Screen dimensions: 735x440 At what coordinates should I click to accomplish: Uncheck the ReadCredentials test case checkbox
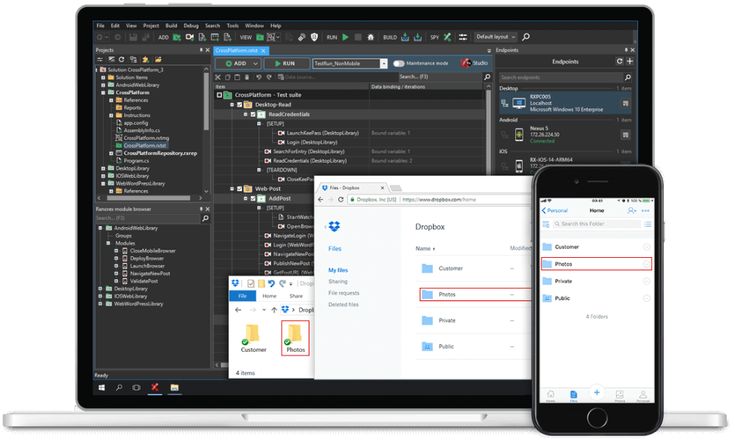253,114
